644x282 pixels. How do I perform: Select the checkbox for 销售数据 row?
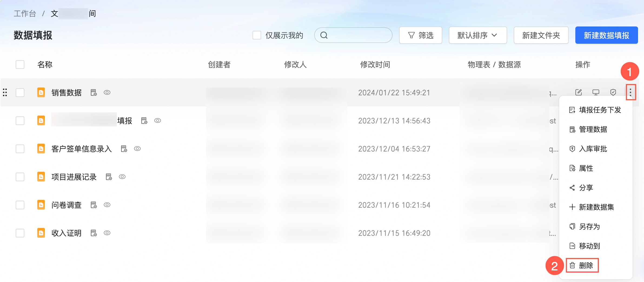20,92
